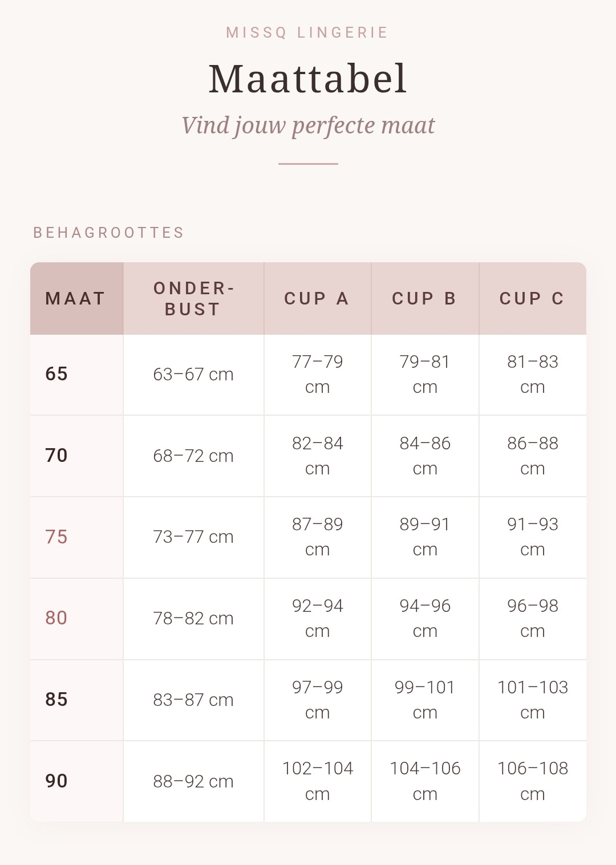The width and height of the screenshot is (616, 865).
Task: Click the CUP A column header
Action: (x=317, y=298)
